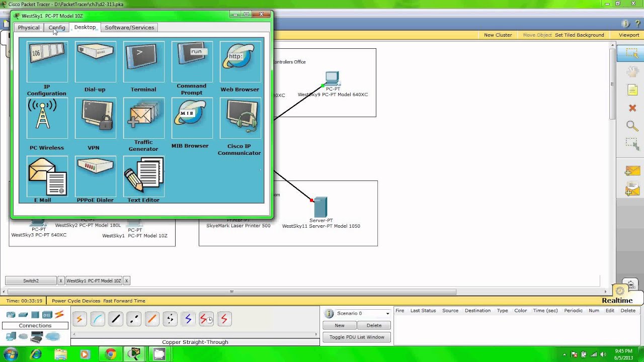
Task: Click the New scenario button
Action: point(340,325)
